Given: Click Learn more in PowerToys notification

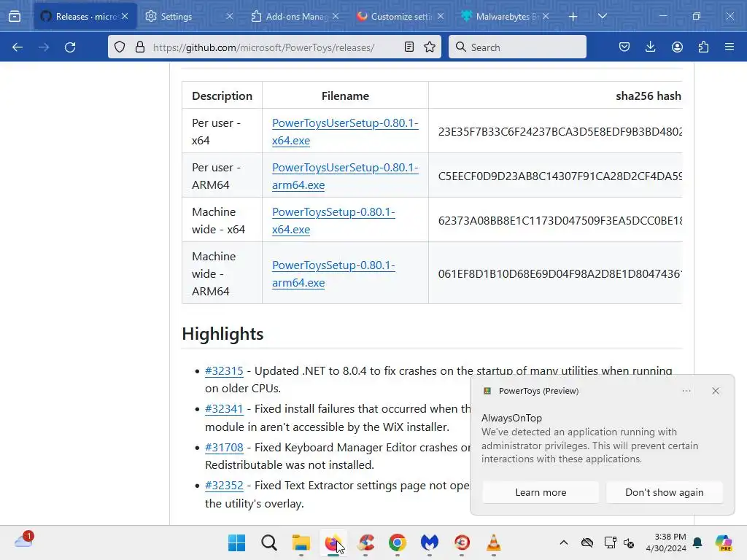Looking at the screenshot, I should tap(541, 492).
